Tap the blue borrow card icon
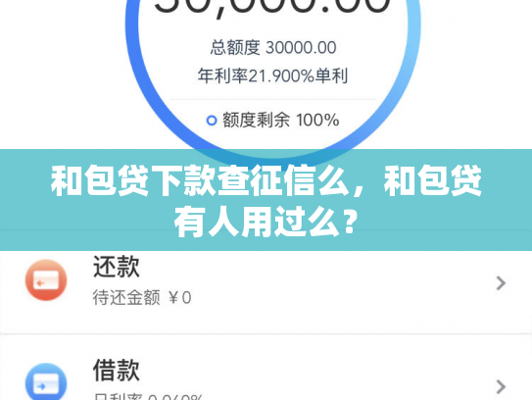The width and height of the screenshot is (532, 400). [46, 381]
